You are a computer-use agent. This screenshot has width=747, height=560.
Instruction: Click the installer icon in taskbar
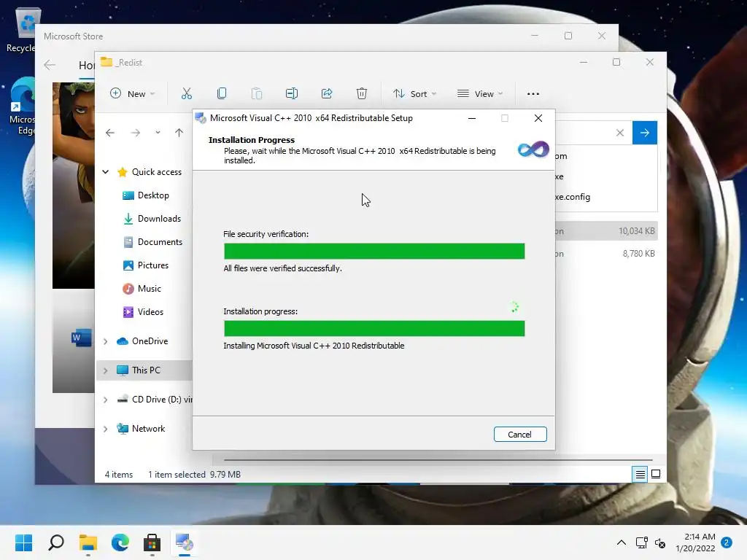(x=185, y=542)
